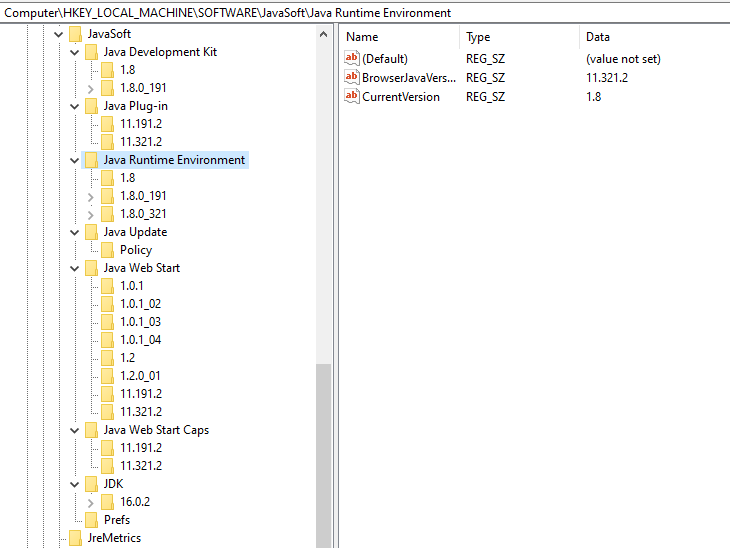730x548 pixels.
Task: Click the Java Web Start folder icon
Action: click(91, 268)
